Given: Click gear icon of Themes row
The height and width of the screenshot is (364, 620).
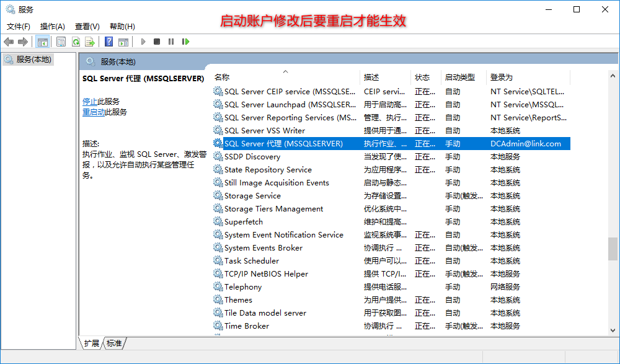Looking at the screenshot, I should [x=218, y=300].
